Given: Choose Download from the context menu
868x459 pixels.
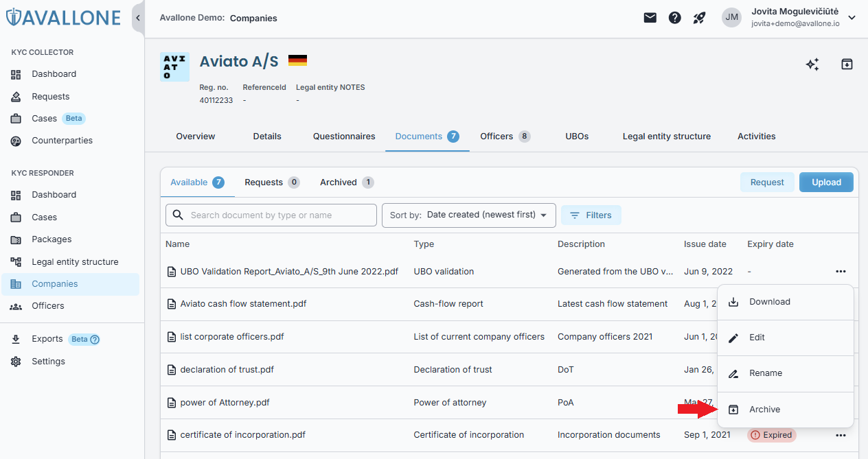Looking at the screenshot, I should [786, 302].
